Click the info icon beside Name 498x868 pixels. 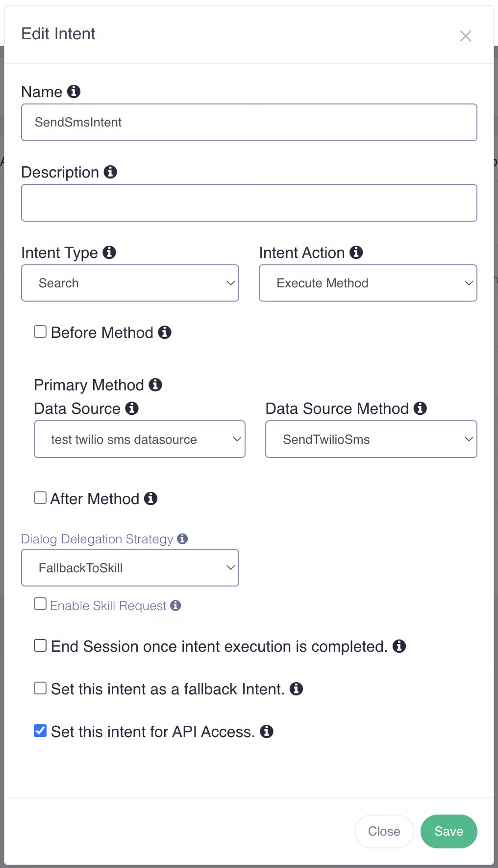(x=74, y=92)
